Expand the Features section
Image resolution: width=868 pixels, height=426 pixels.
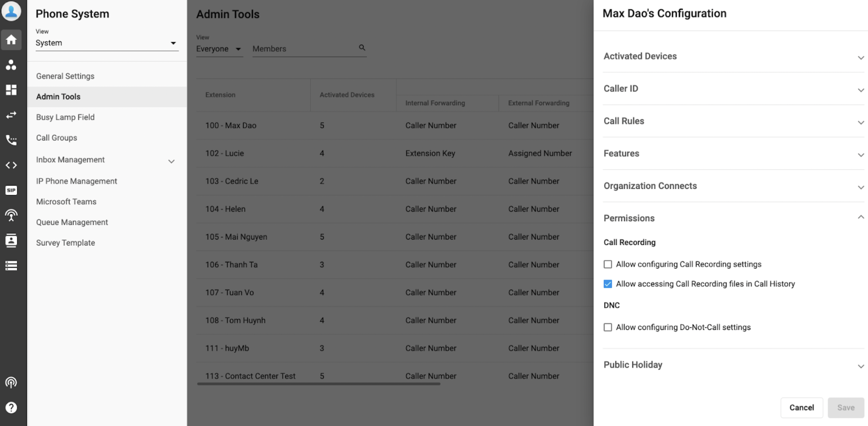(734, 154)
